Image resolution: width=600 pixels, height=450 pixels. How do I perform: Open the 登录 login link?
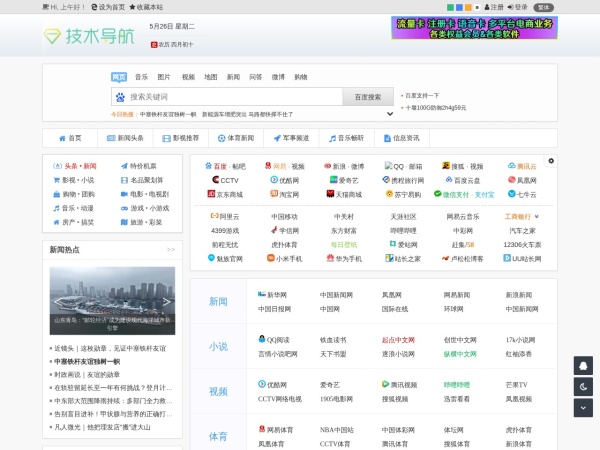[x=517, y=7]
